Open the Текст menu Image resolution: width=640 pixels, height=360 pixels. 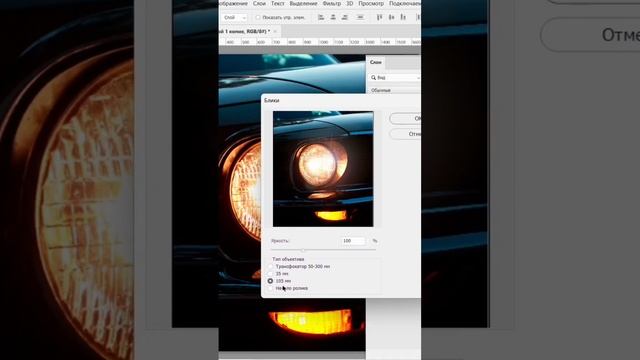(278, 3)
